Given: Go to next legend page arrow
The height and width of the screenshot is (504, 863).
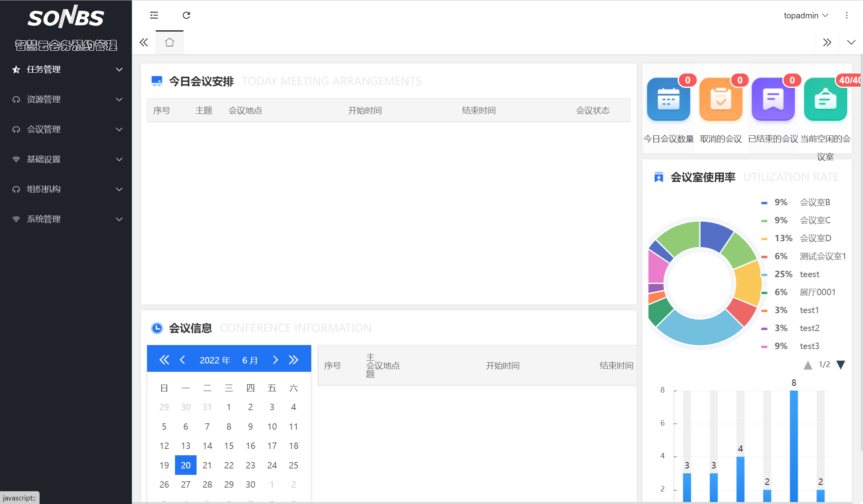Looking at the screenshot, I should (841, 365).
